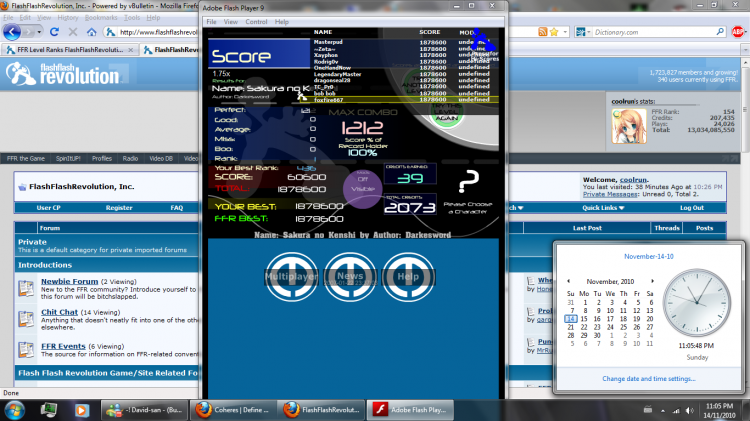Reload the page in Firefox
This screenshot has height=421, width=750.
tap(54, 32)
